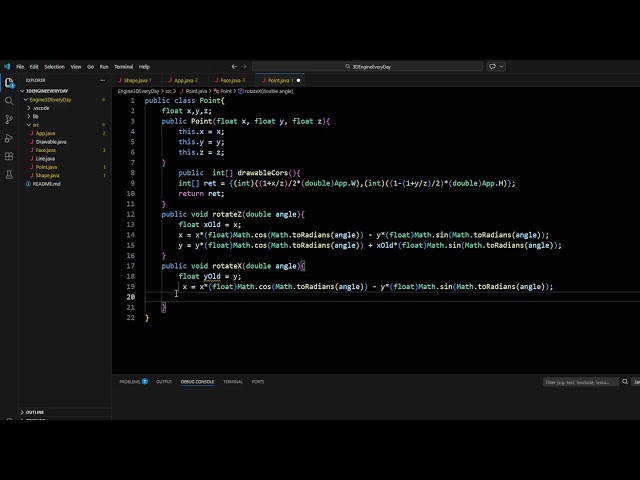Screen dimensions: 640x480
Task: Open Point.java in the explorer
Action: pos(46,167)
